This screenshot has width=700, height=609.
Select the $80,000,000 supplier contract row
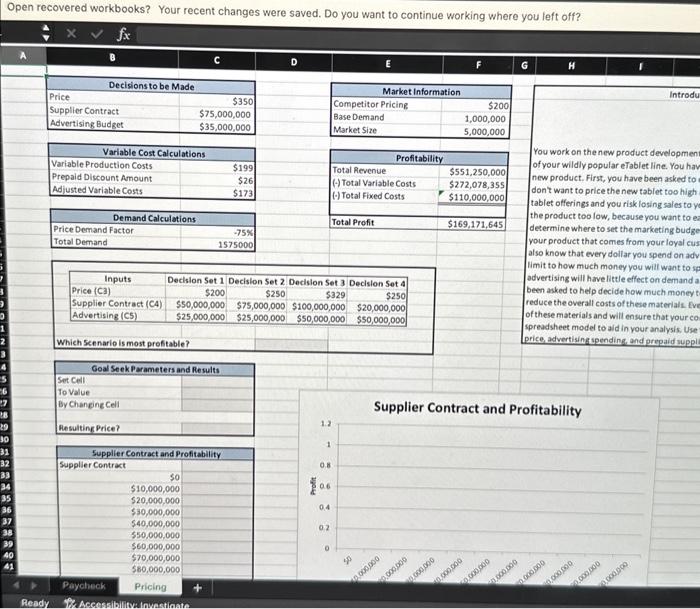(x=155, y=569)
